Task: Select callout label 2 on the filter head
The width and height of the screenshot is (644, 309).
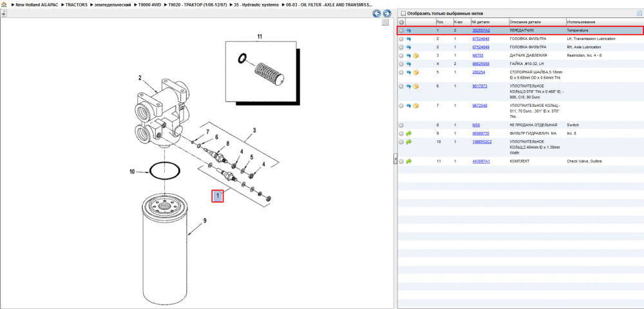Action: click(x=140, y=78)
